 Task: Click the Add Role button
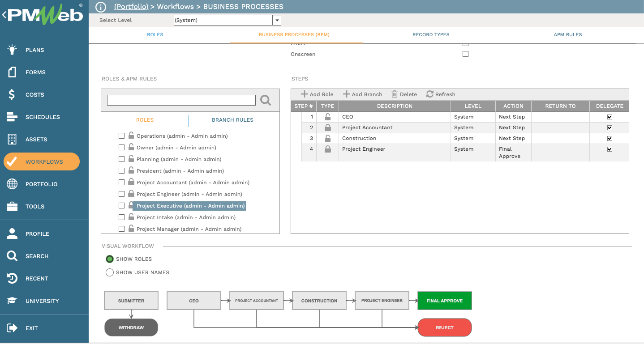tap(317, 94)
